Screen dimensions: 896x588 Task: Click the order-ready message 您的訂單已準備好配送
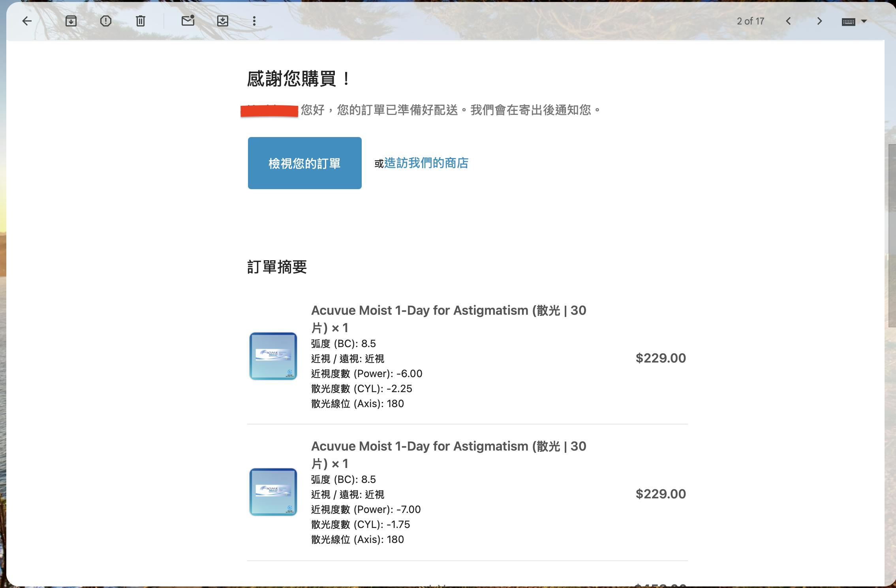pos(397,110)
